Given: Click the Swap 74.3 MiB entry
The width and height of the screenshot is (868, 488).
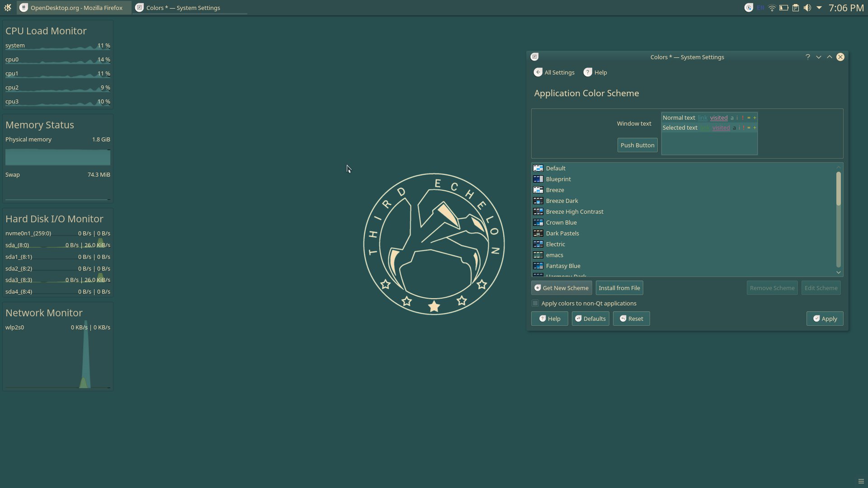Looking at the screenshot, I should tap(58, 174).
